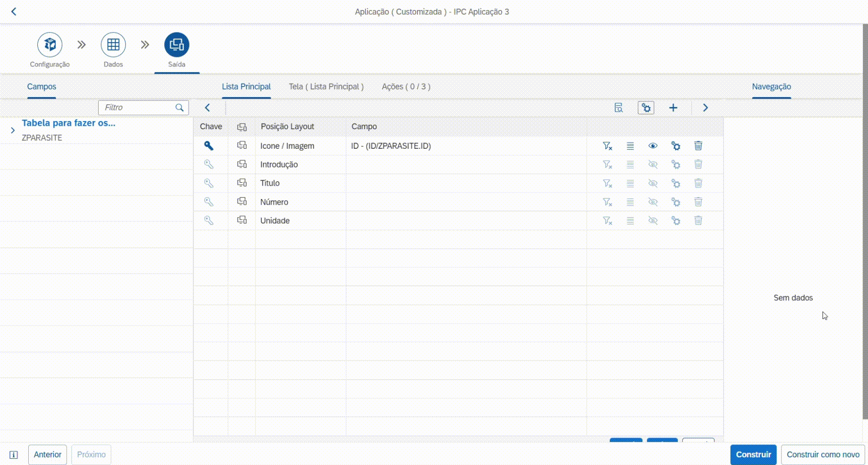
Task: Clear filter on Icone / Imagem row
Action: [607, 146]
